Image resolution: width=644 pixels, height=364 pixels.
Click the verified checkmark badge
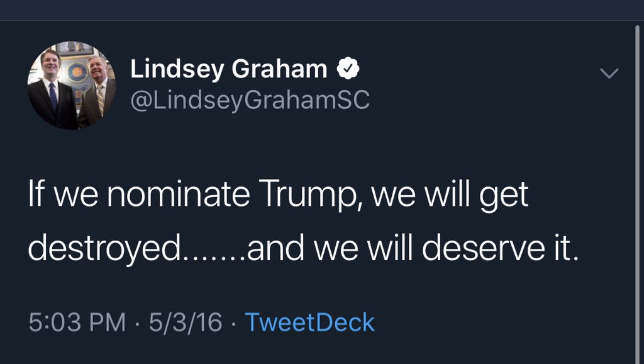click(x=348, y=68)
